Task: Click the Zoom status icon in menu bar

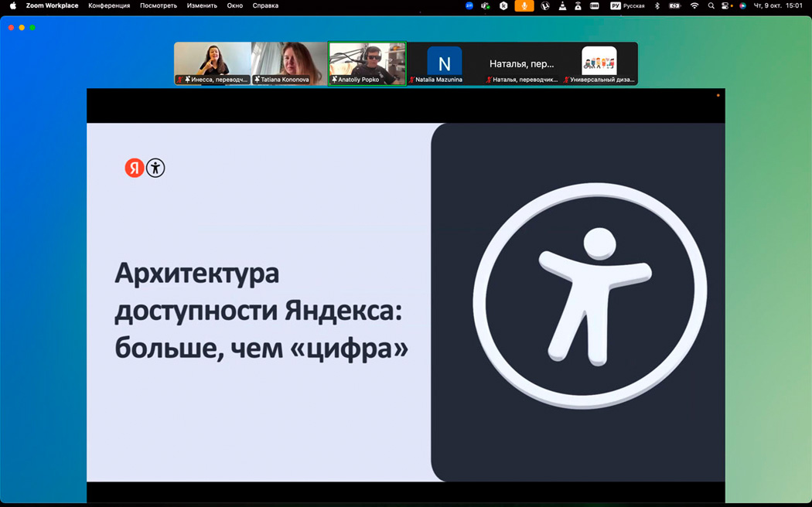Action: click(469, 5)
